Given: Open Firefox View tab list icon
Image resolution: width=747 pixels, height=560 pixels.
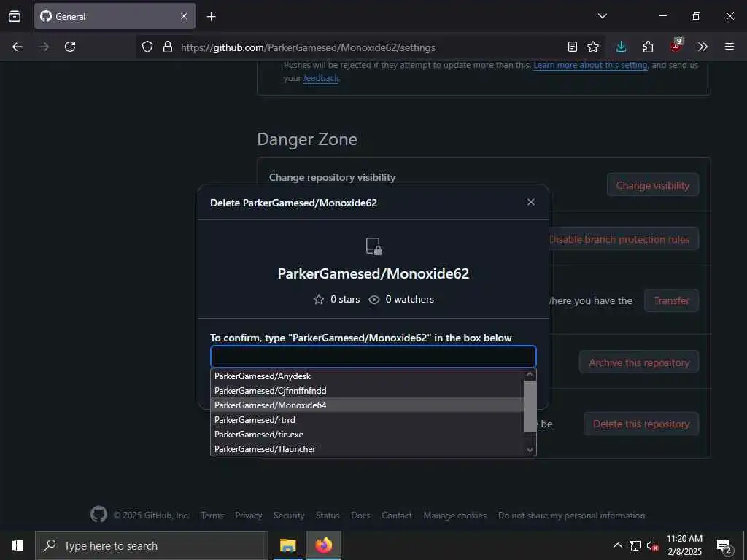Looking at the screenshot, I should (x=15, y=16).
